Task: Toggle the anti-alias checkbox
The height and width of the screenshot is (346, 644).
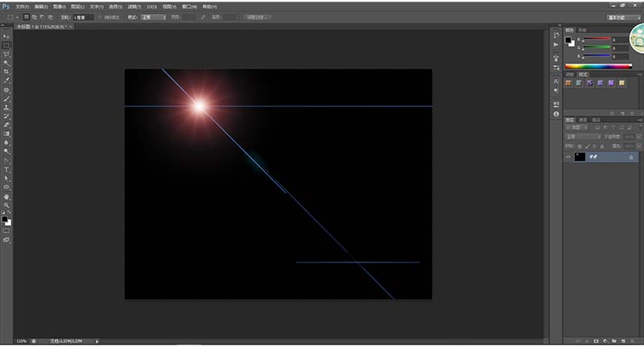Action: point(100,17)
